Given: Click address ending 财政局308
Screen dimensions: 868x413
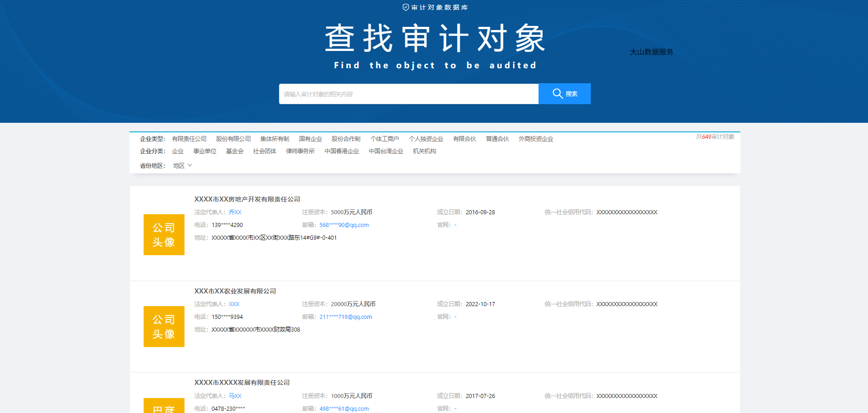Looking at the screenshot, I should (x=256, y=329).
